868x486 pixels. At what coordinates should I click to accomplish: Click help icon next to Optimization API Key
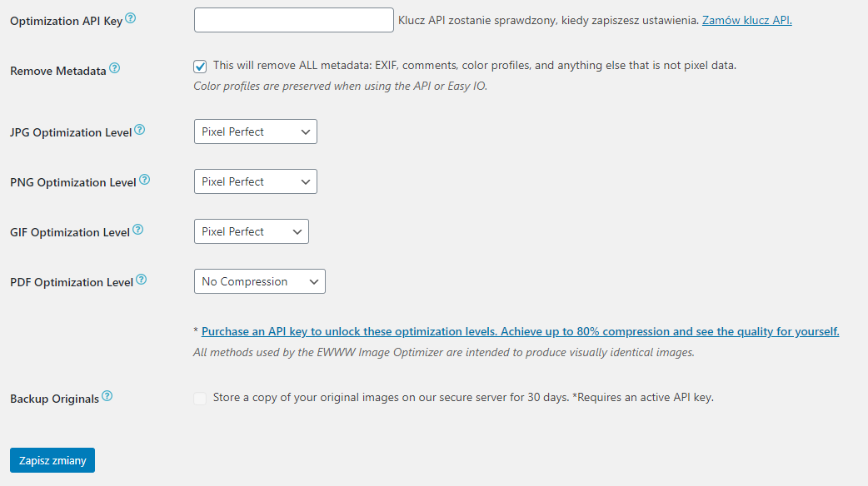point(131,19)
